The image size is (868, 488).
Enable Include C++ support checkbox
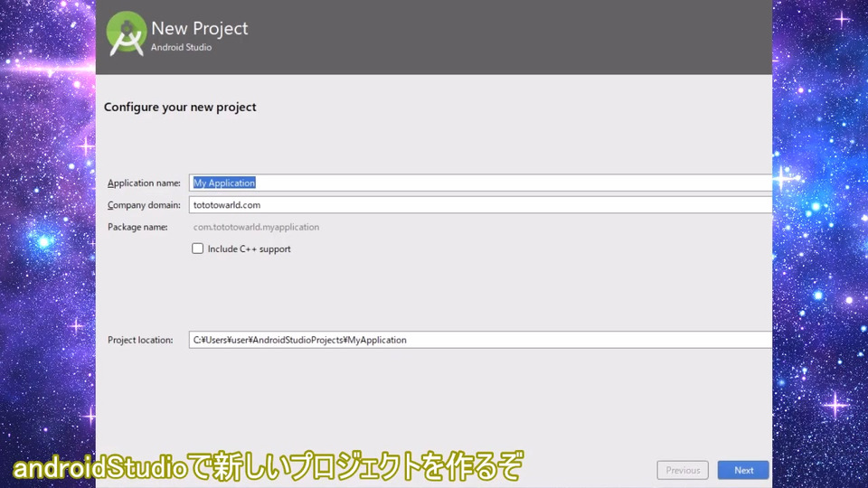[x=198, y=249]
